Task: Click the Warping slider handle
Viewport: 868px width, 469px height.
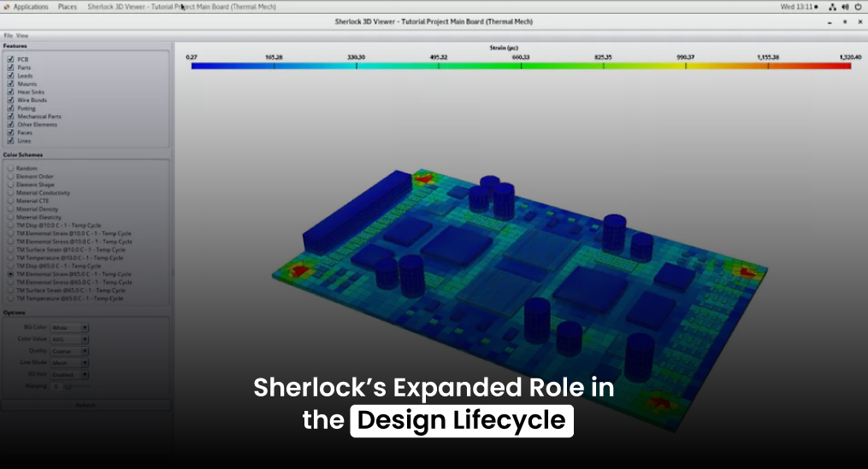Action: (x=68, y=387)
